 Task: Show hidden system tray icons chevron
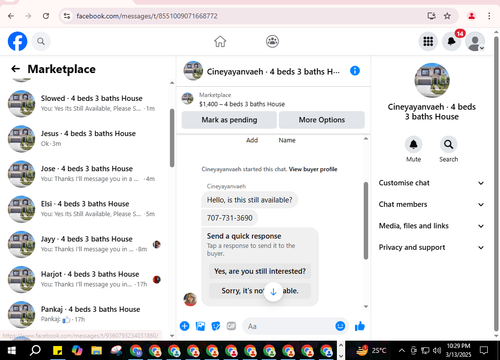coord(402,350)
